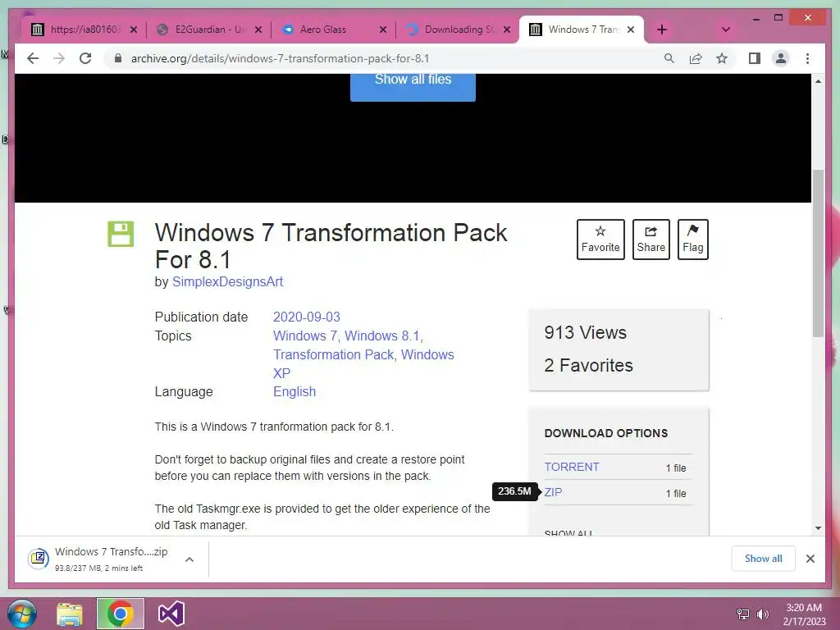840x630 pixels.
Task: Favorite this item with the star button
Action: tap(600, 239)
